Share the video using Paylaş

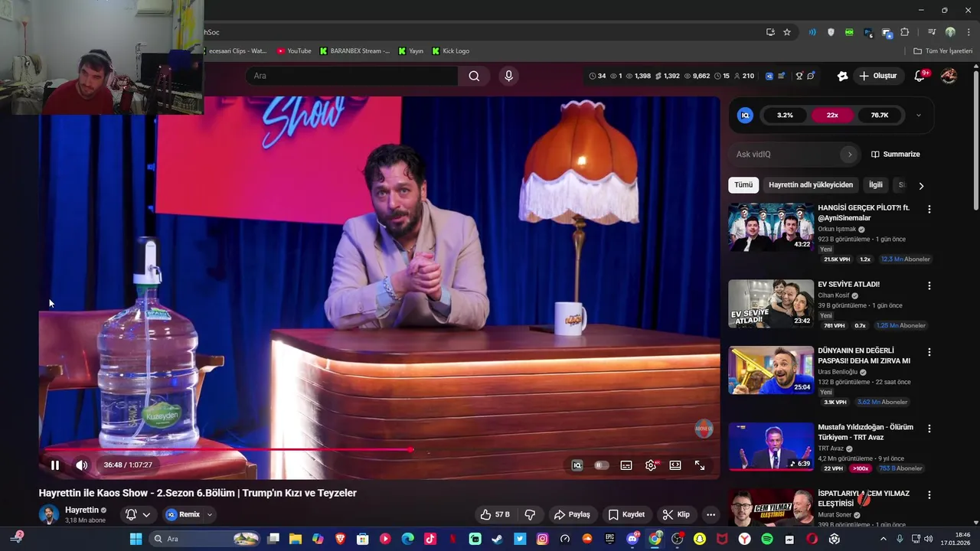pos(572,514)
